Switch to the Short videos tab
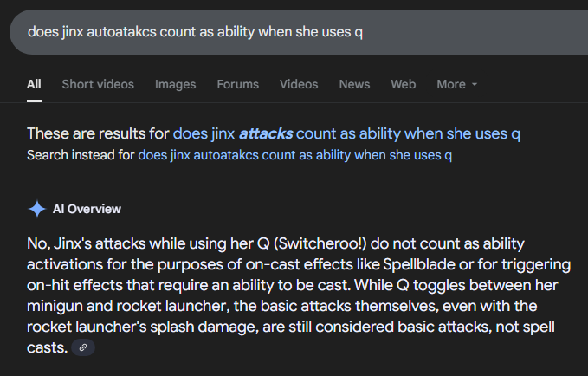Viewport: 588px width, 376px height. pyautogui.click(x=98, y=84)
